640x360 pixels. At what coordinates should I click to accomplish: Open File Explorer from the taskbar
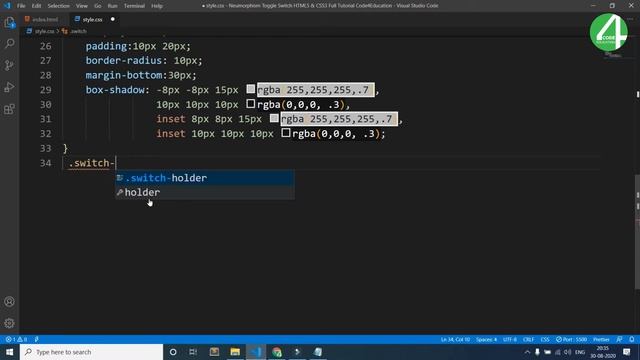(x=235, y=352)
